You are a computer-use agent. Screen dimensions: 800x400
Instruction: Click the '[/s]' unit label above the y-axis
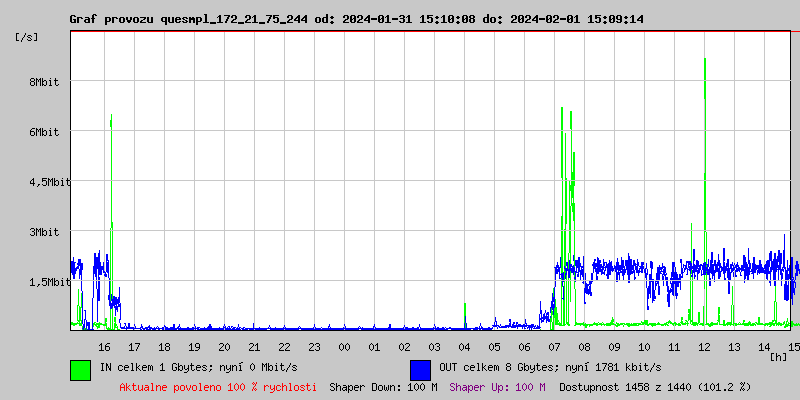coord(27,37)
